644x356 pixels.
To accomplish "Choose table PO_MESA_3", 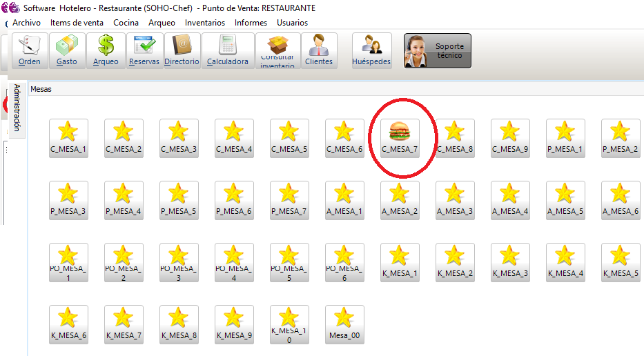I will [x=179, y=261].
